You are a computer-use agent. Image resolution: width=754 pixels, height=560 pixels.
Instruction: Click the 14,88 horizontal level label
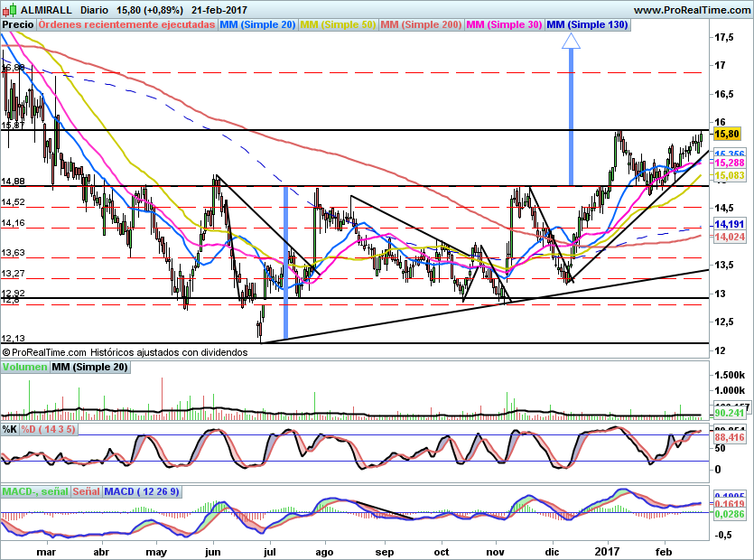click(13, 182)
